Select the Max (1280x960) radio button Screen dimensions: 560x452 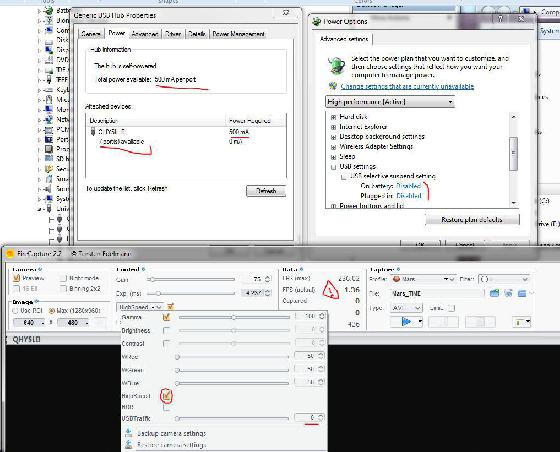[x=51, y=311]
